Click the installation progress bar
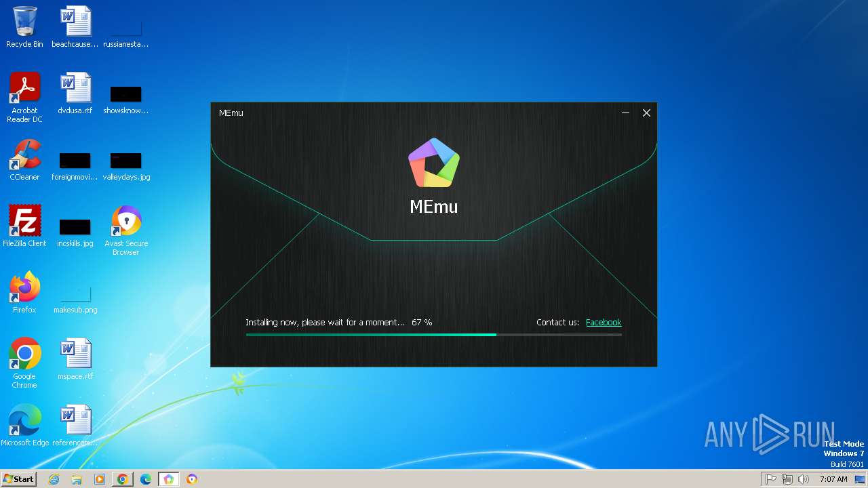 (x=434, y=335)
